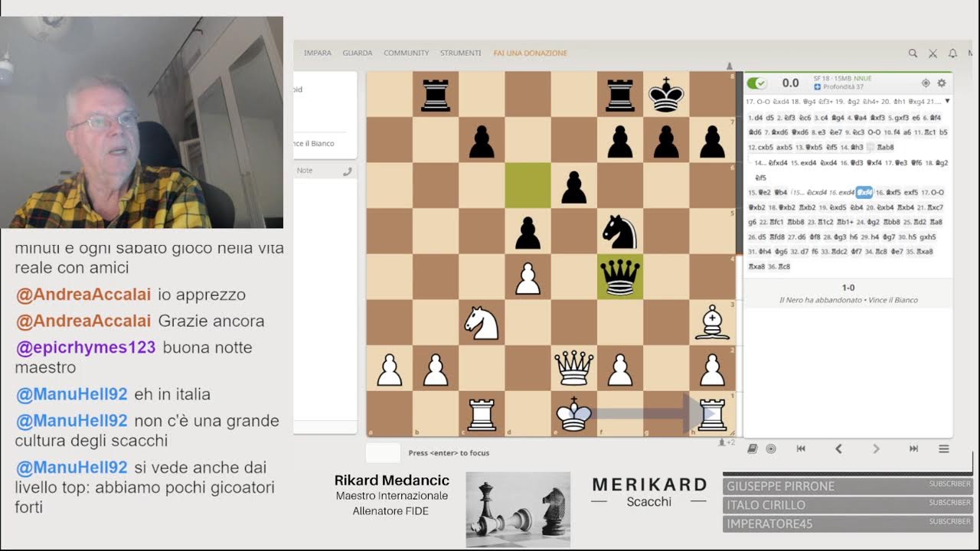Select the black pawn on d5

[528, 231]
